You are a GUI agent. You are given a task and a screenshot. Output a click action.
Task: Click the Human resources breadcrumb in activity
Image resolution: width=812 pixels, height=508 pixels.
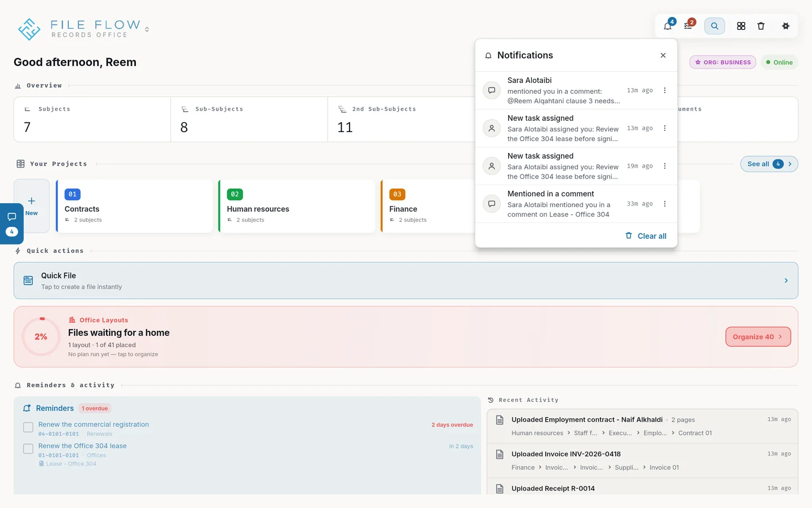537,433
